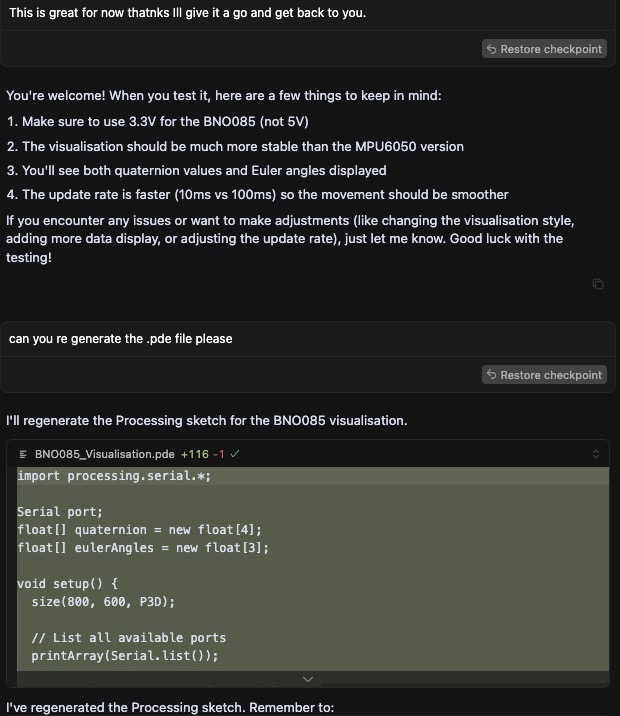Click the '// List all available ports' comment
This screenshot has width=620, height=716.
[x=129, y=638]
